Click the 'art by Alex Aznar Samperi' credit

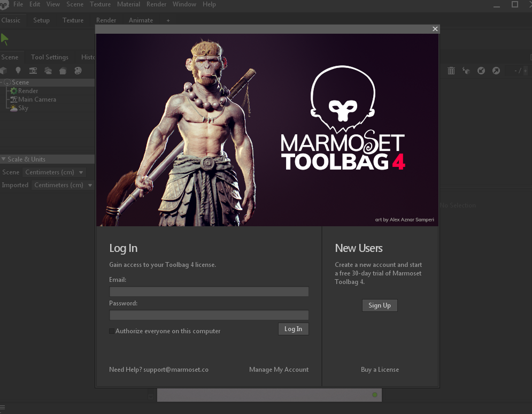click(404, 219)
